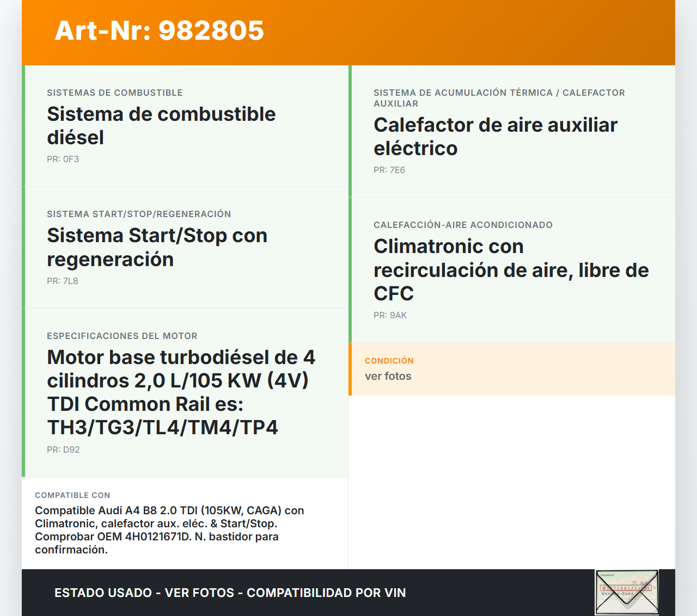Image resolution: width=697 pixels, height=616 pixels.
Task: Open the "Climatronic con recirculación de aire" card
Action: point(511,269)
